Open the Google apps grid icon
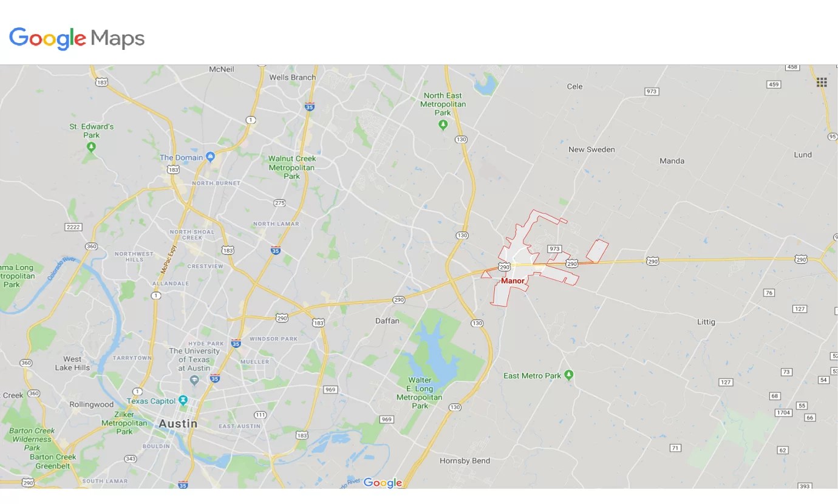This screenshot has height=504, width=838. coord(822,82)
